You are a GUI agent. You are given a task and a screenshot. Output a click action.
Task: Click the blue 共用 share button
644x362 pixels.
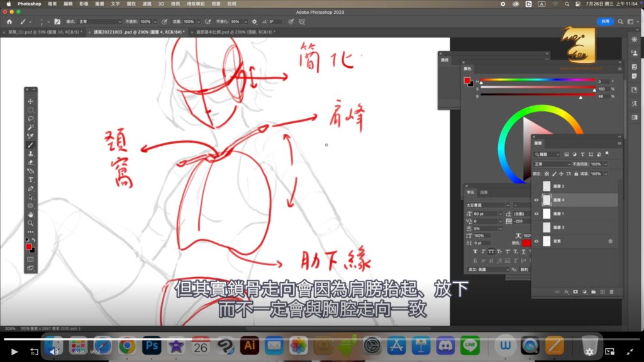(604, 21)
